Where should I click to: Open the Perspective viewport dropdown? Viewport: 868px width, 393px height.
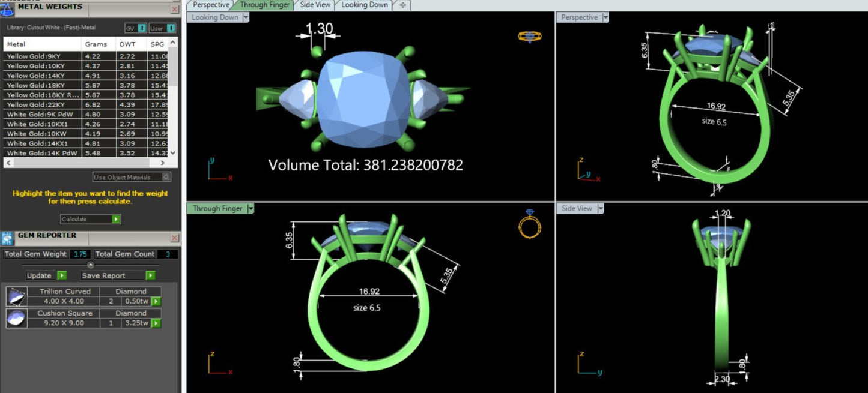[606, 17]
